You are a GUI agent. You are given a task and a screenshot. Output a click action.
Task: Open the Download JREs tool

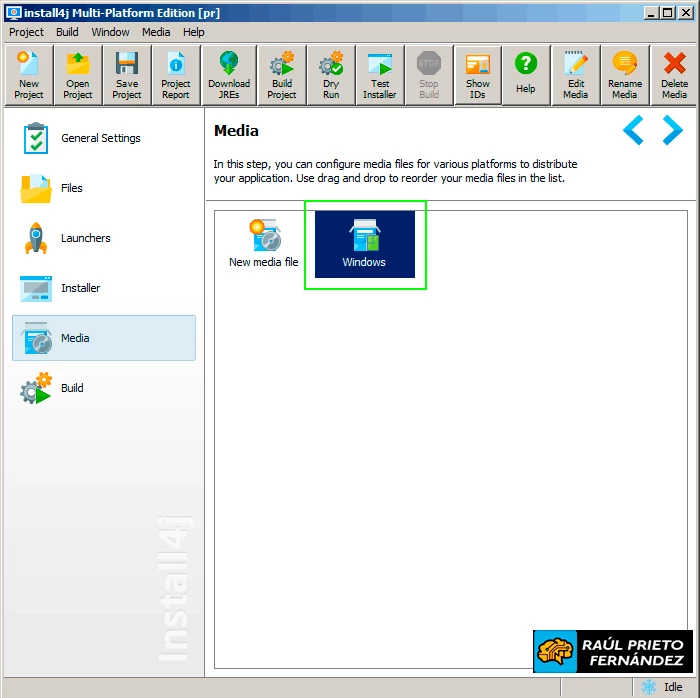point(229,75)
